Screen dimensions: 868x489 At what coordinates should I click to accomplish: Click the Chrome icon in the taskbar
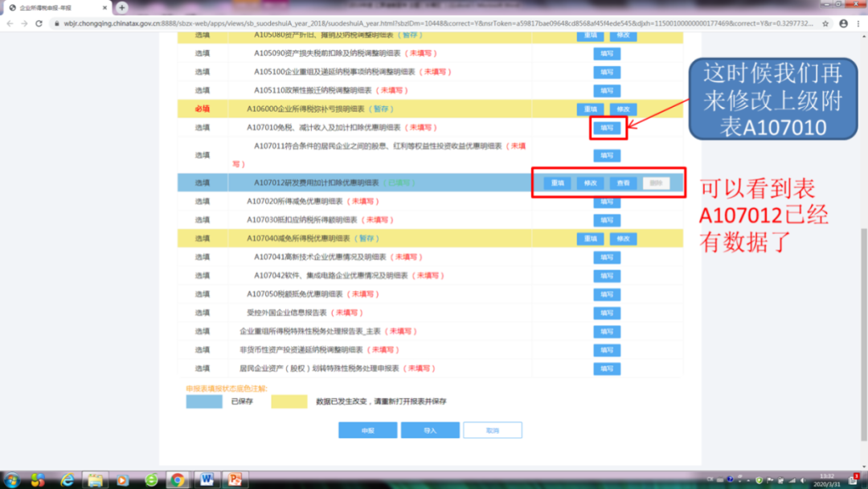pyautogui.click(x=177, y=479)
